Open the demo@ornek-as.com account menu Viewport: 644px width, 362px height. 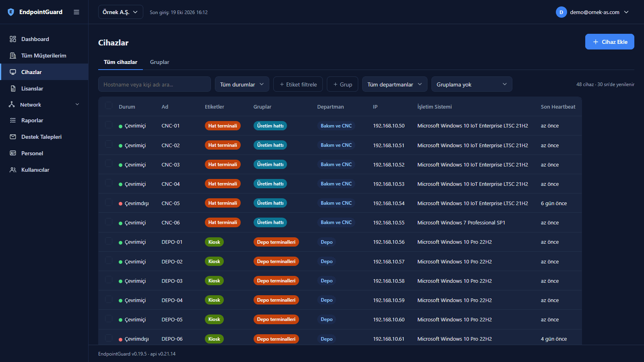coord(592,12)
